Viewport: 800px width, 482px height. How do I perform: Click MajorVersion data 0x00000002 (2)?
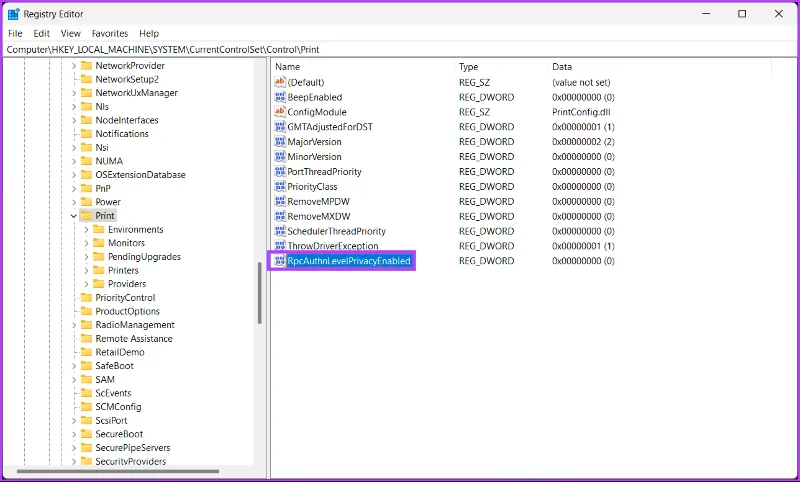pyautogui.click(x=583, y=141)
